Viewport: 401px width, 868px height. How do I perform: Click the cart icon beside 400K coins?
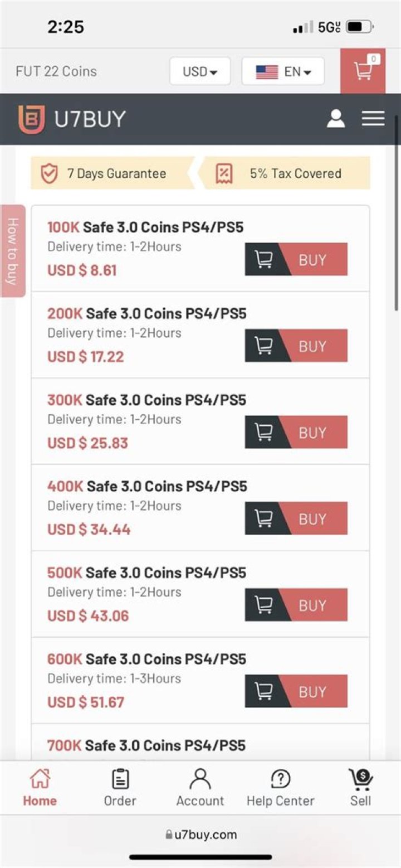263,518
